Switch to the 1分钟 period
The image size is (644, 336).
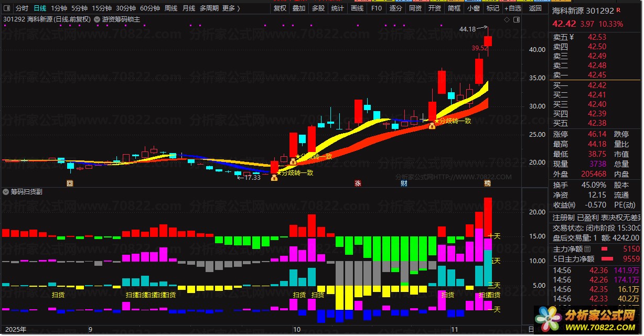[59, 8]
